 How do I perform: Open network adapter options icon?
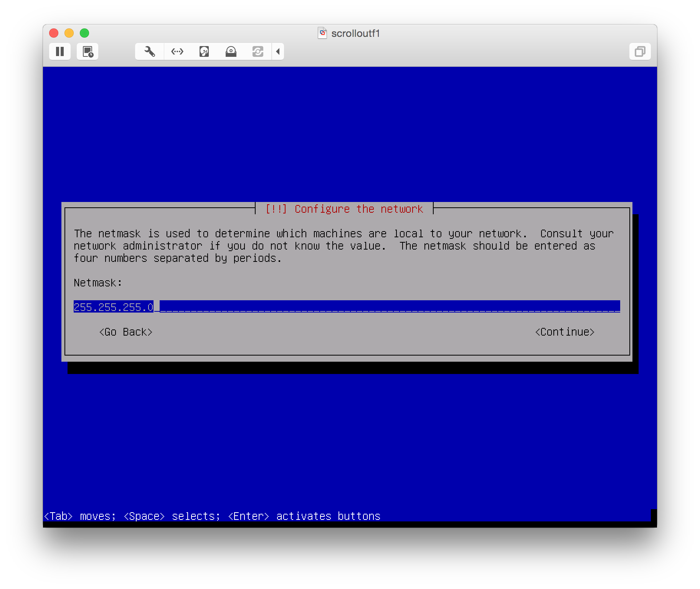point(177,51)
